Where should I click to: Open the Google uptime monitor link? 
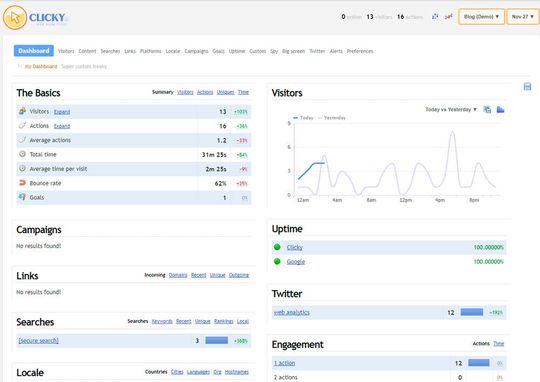tap(296, 262)
